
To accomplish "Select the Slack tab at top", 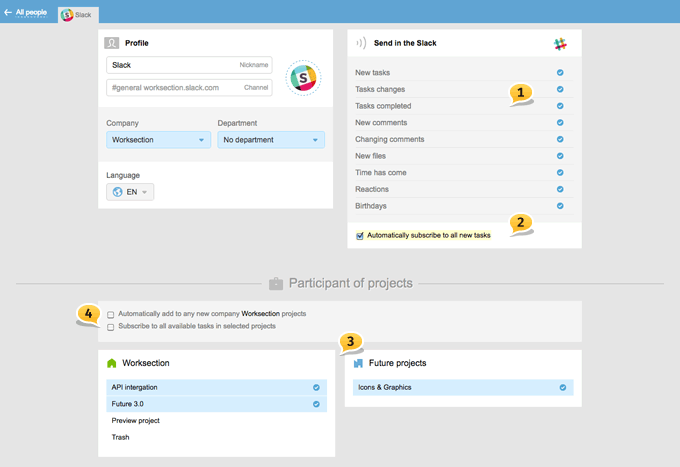I will tap(78, 15).
